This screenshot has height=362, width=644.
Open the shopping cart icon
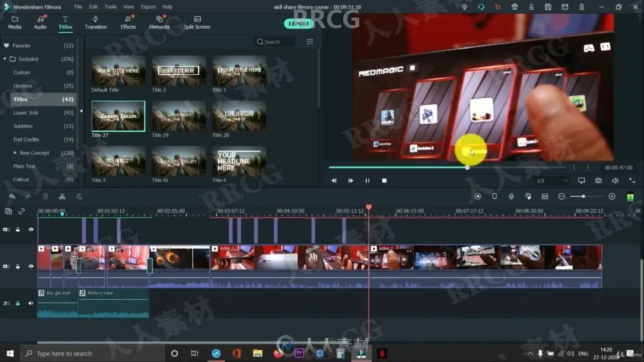[x=498, y=7]
